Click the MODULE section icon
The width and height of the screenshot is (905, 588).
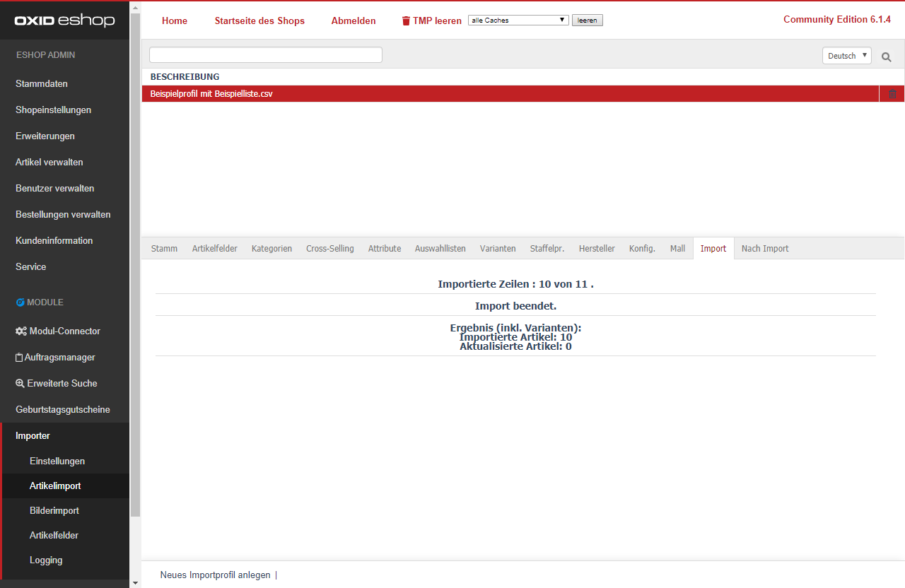point(20,302)
